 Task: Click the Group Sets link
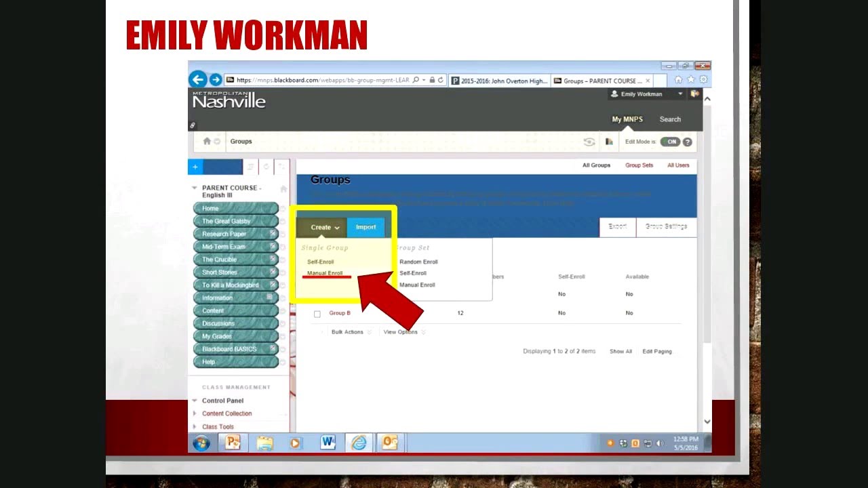coord(639,165)
